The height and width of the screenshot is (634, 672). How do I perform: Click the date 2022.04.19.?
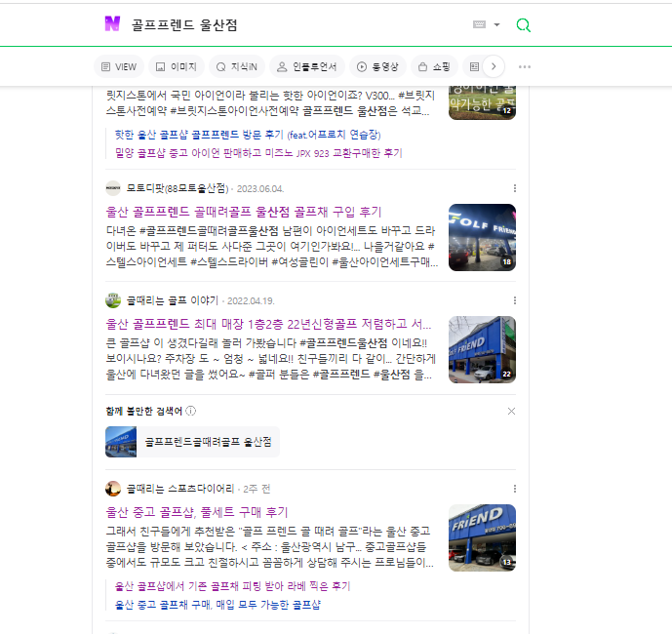251,301
